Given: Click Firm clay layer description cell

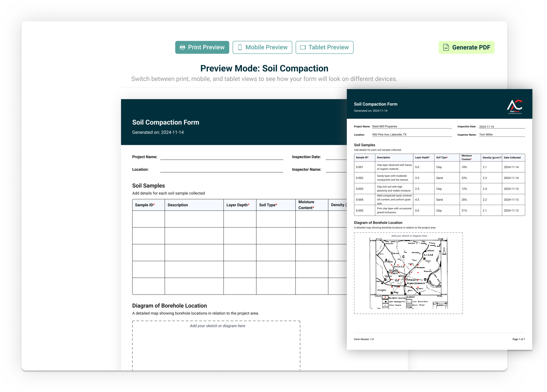Looking at the screenshot, I should (394, 210).
